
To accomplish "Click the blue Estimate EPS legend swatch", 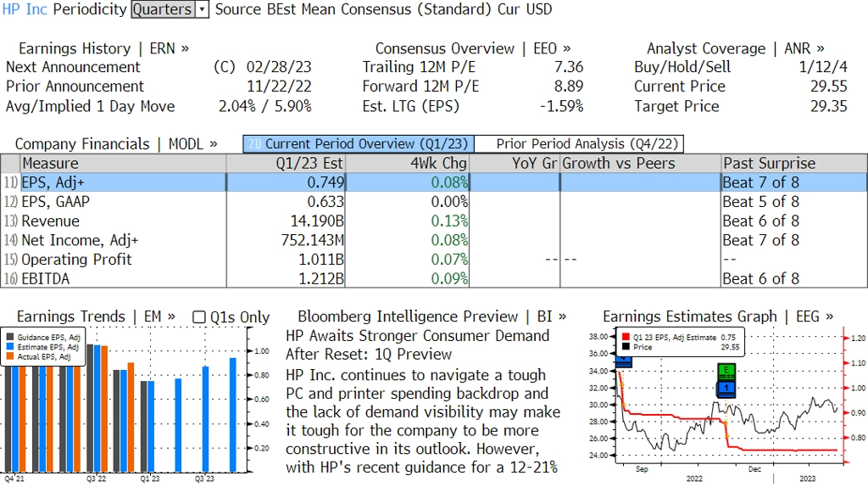I will [x=10, y=347].
